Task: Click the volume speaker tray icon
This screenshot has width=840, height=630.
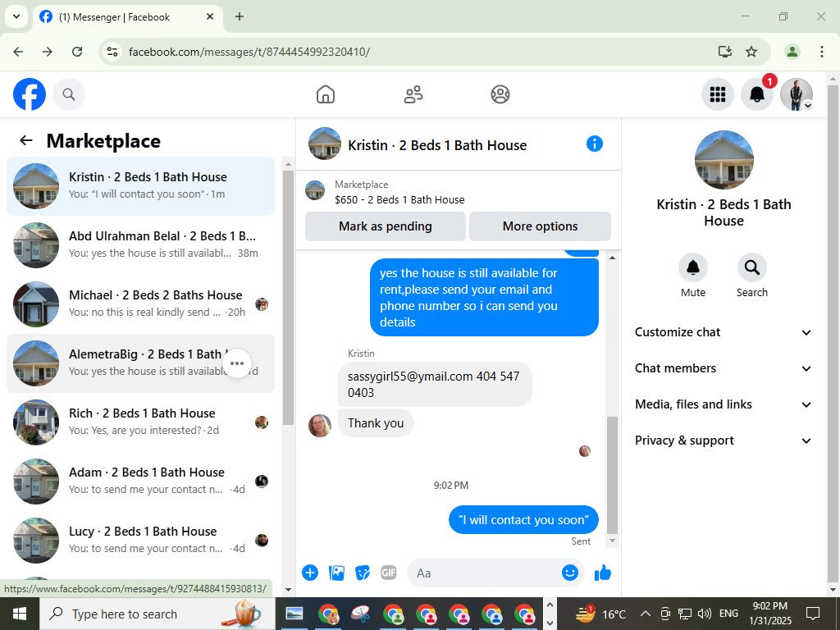Action: point(705,614)
